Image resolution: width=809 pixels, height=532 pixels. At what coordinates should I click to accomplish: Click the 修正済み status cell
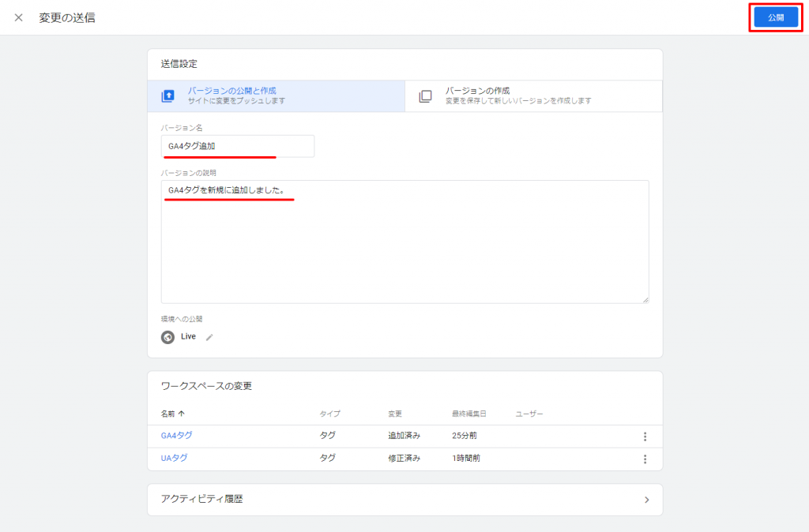click(404, 458)
